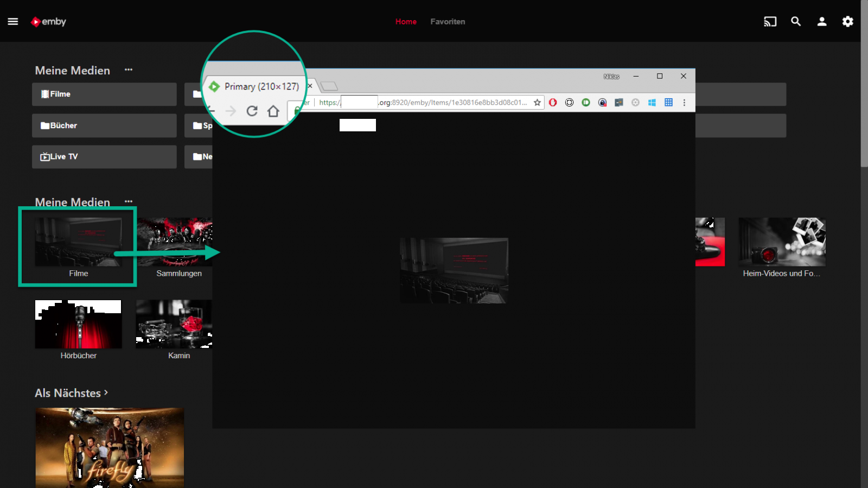Reload the Chrome page
This screenshot has height=488, width=868.
coord(252,111)
